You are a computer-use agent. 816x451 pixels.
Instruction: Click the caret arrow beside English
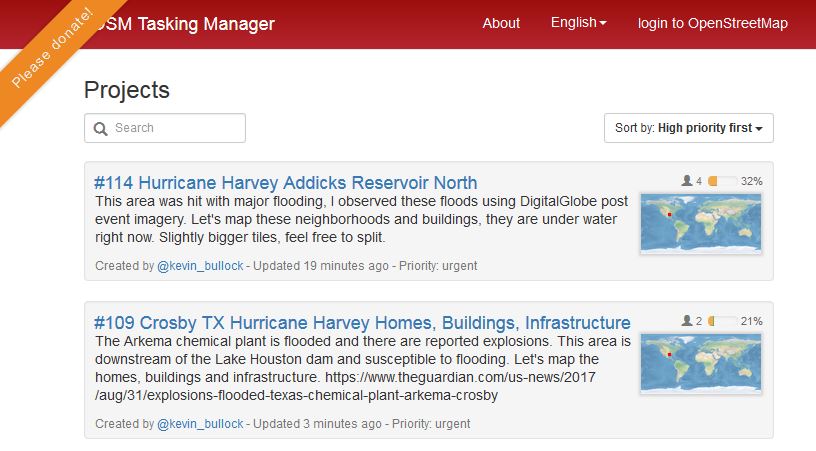[x=603, y=24]
